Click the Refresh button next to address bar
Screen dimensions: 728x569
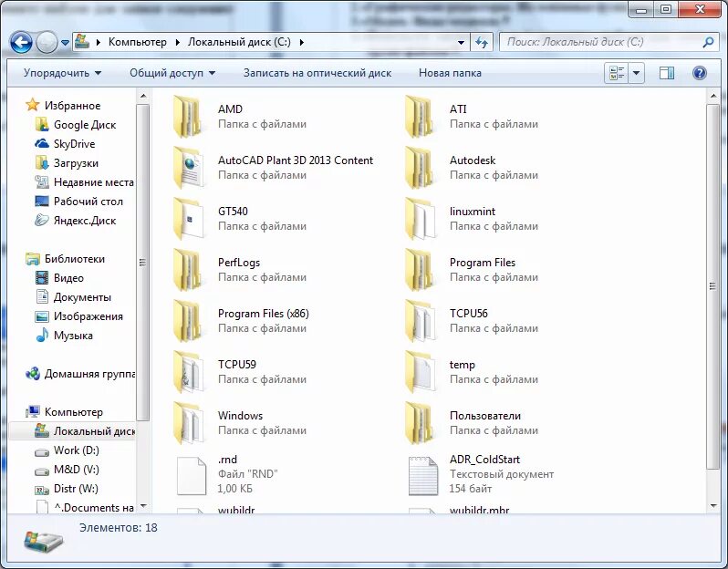(x=482, y=42)
